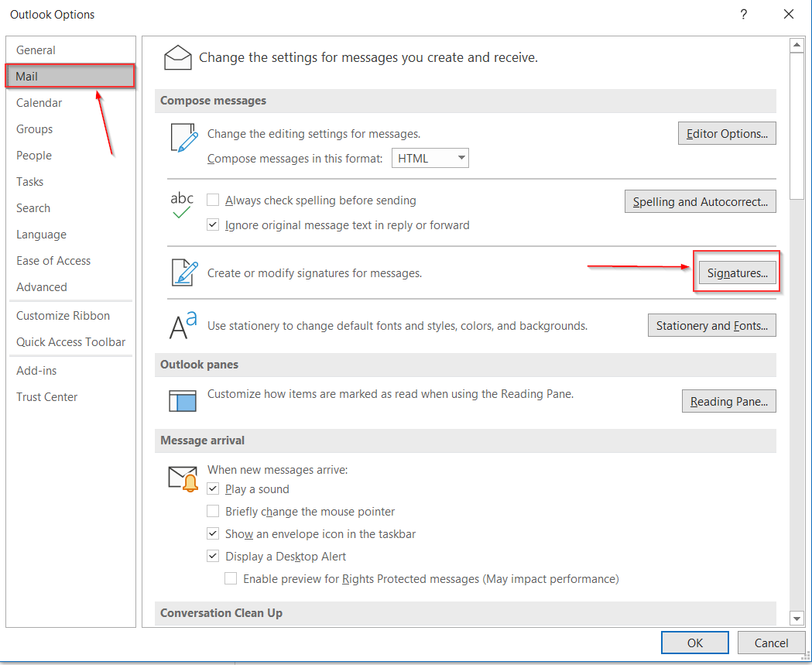Open the Groups options category
The width and height of the screenshot is (812, 665).
[71, 129]
